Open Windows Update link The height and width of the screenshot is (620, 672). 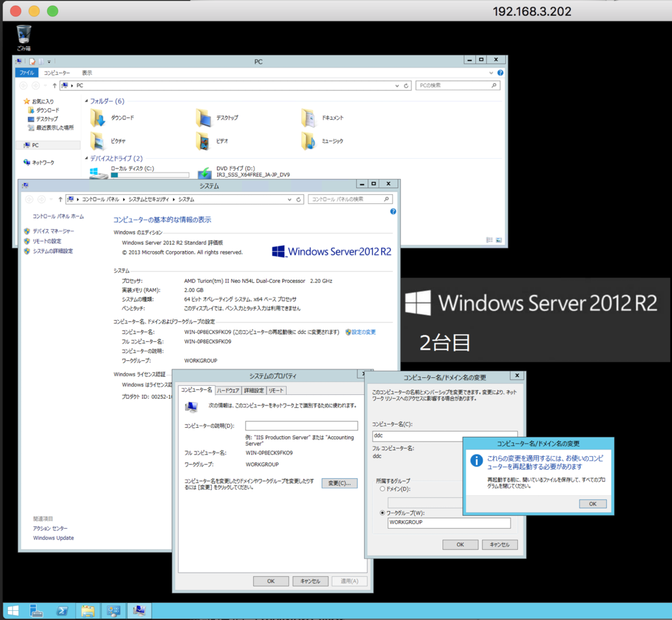coord(53,538)
